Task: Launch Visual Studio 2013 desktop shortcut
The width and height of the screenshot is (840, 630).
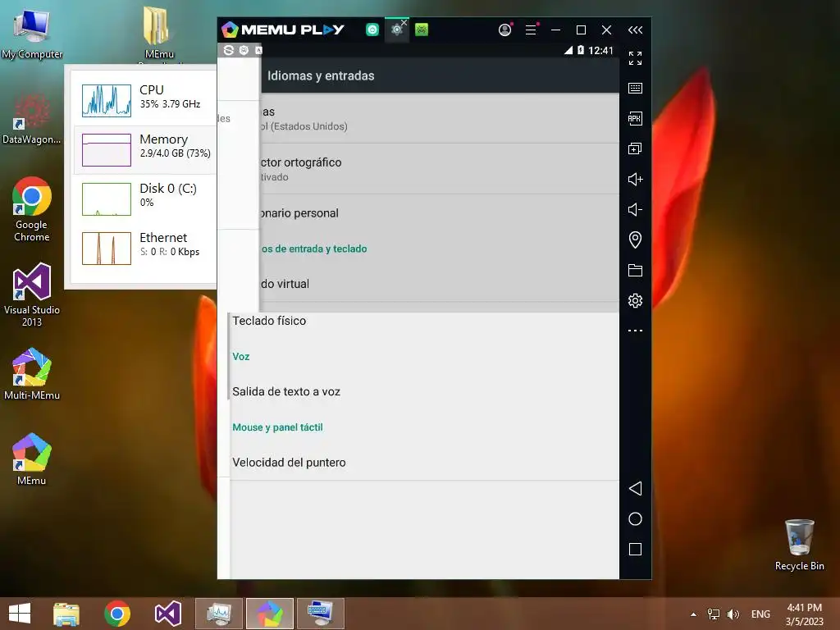Action: point(32,294)
